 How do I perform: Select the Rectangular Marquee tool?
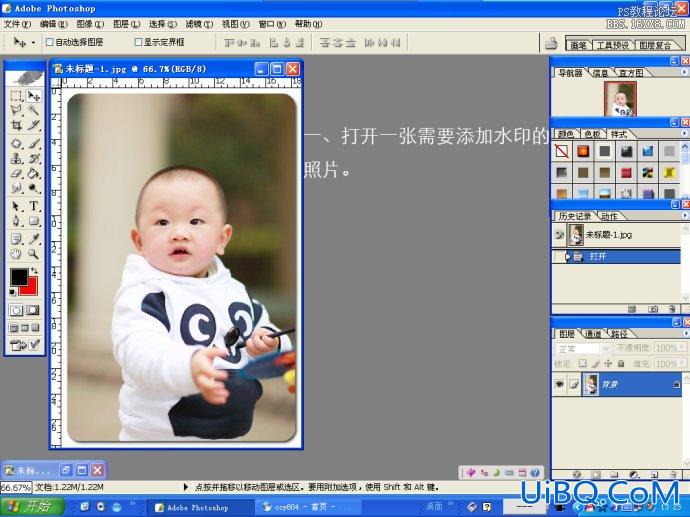pyautogui.click(x=17, y=95)
